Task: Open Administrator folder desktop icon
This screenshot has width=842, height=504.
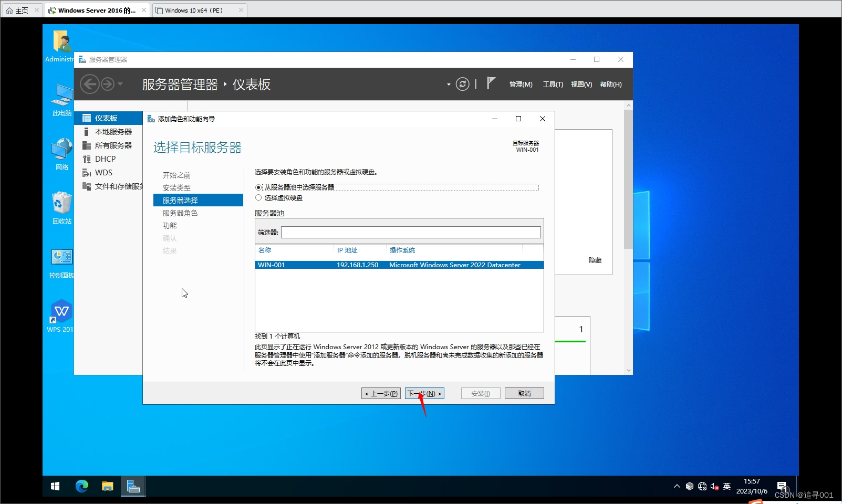Action: click(x=61, y=46)
